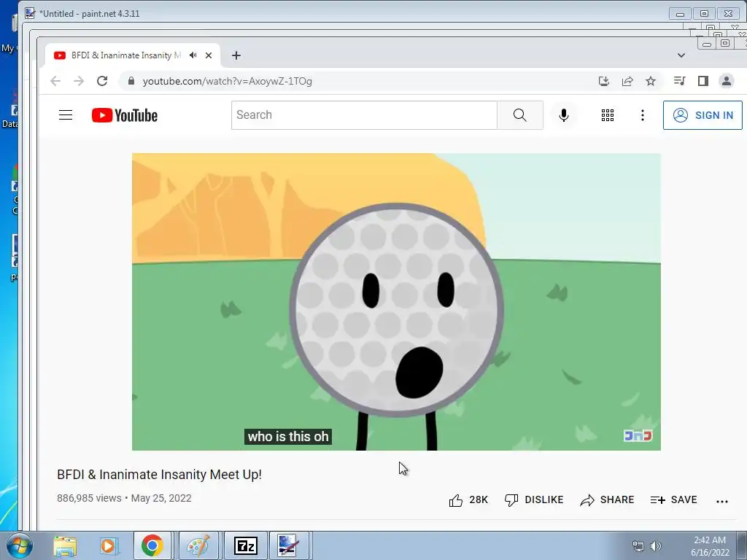Click the channel watermark in video corner
Image resolution: width=747 pixels, height=560 pixels.
pos(638,435)
